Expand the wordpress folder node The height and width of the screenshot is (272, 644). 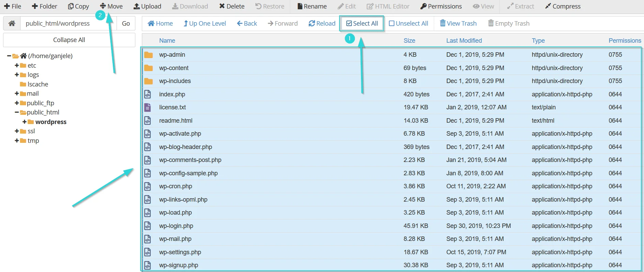(24, 122)
